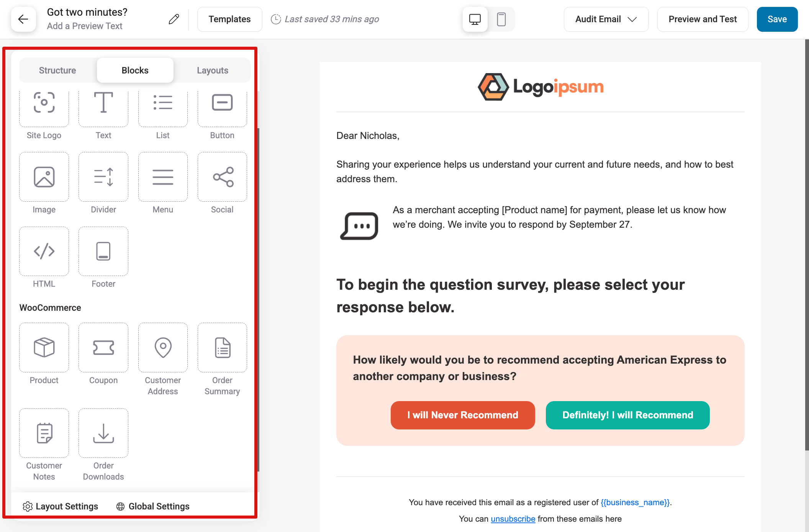The height and width of the screenshot is (532, 809).
Task: Click the 'Sharing your experience' paragraph
Action: click(x=535, y=171)
